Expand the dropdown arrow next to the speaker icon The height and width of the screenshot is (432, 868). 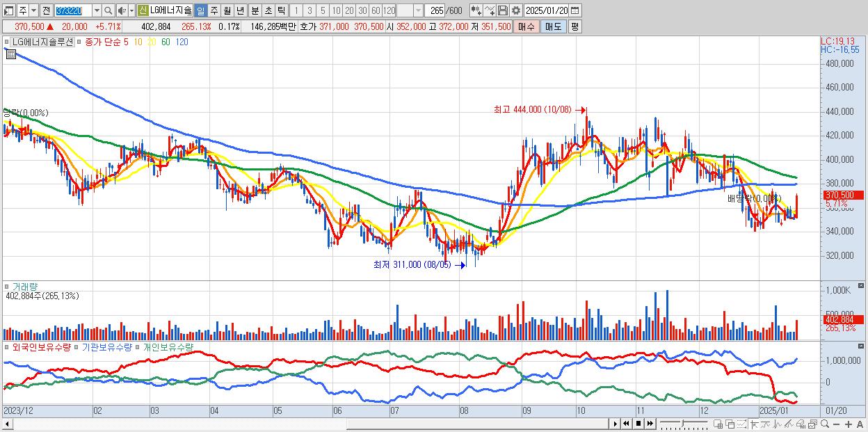[131, 11]
